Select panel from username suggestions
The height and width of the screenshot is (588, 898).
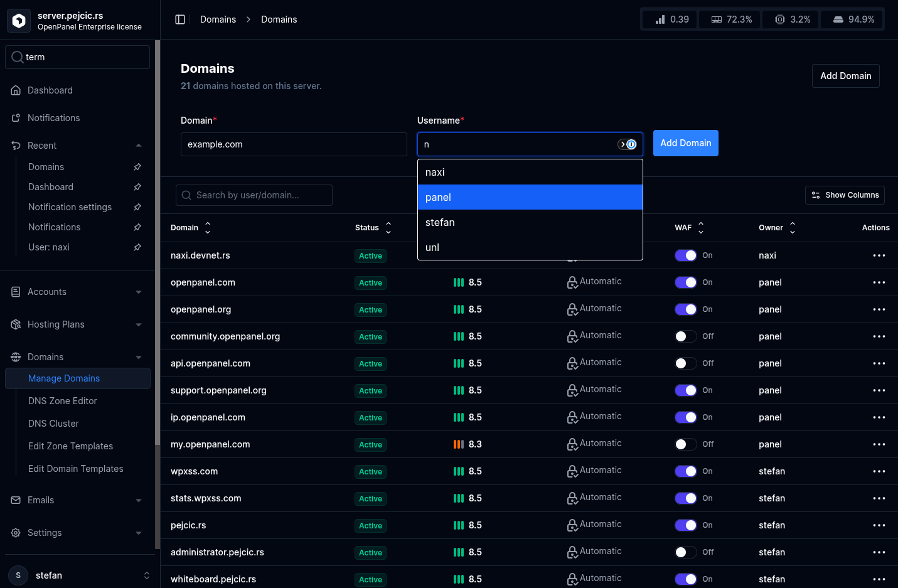pos(530,197)
